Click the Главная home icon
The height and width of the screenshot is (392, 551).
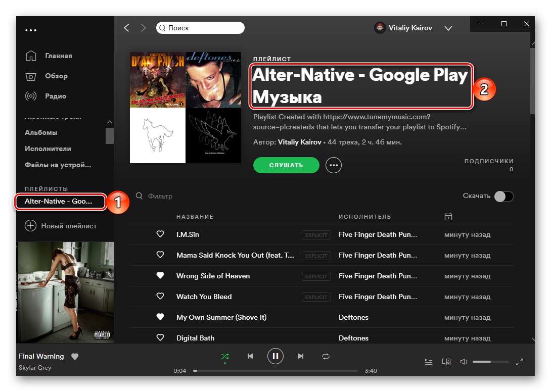(x=31, y=56)
